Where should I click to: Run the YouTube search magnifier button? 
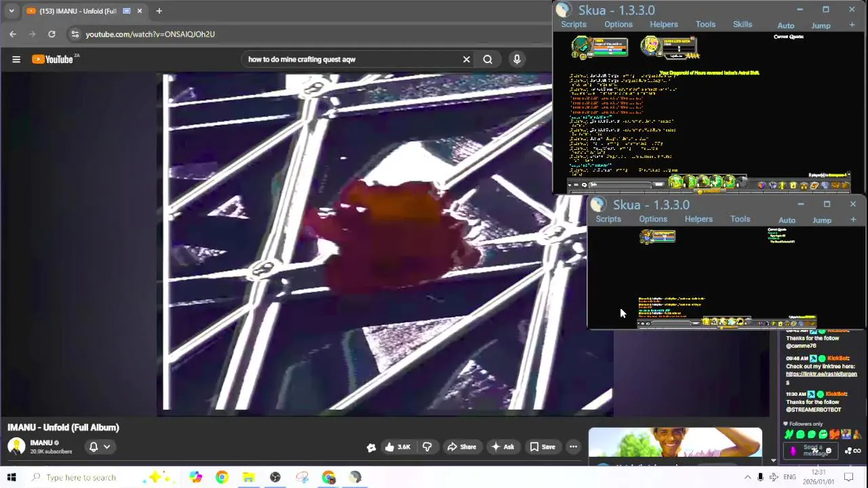pos(488,59)
